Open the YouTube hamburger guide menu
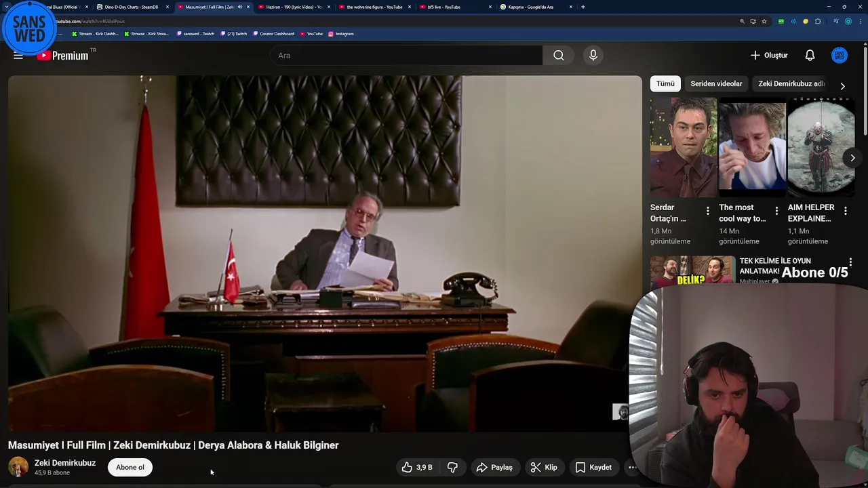This screenshot has height=488, width=868. (18, 56)
